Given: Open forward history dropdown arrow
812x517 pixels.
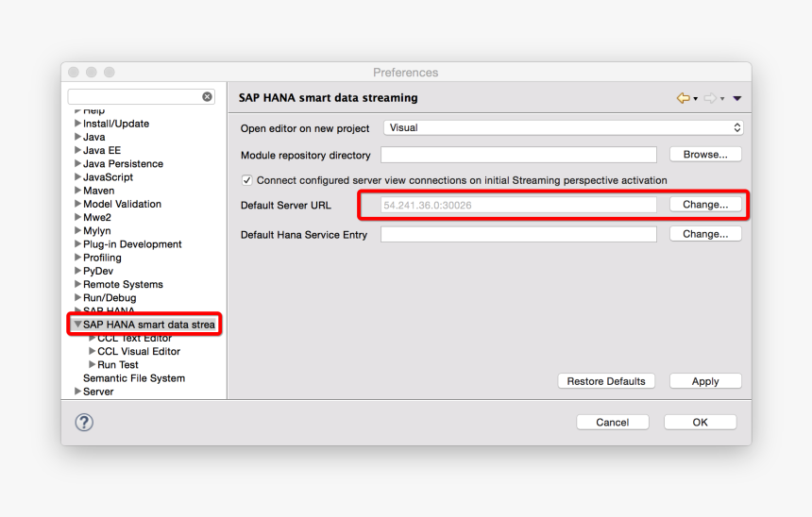Looking at the screenshot, I should point(722,98).
